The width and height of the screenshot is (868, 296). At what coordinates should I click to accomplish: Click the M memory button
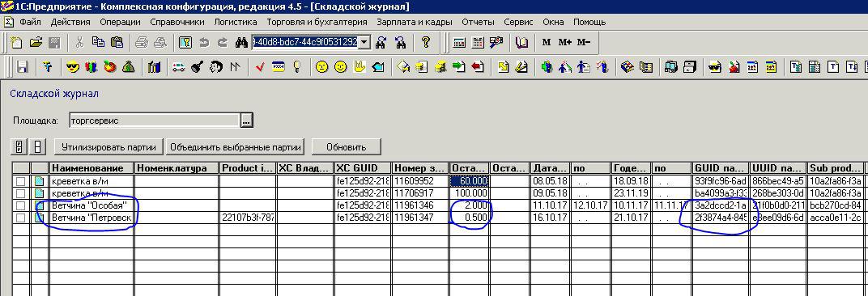547,43
